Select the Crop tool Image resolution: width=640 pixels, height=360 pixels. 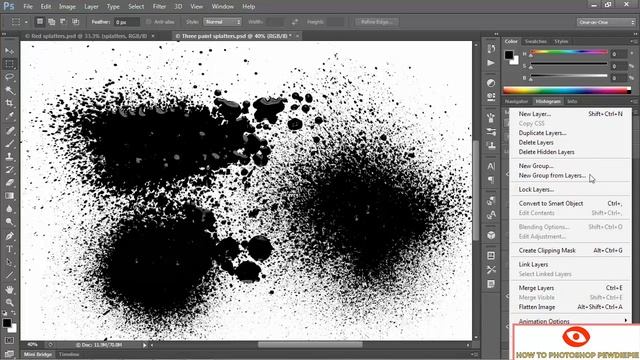(x=9, y=103)
